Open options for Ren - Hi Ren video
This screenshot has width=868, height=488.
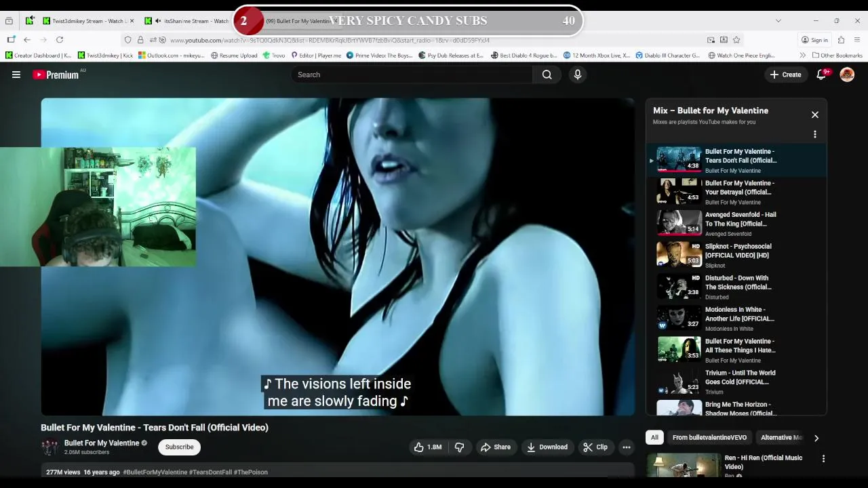click(x=823, y=459)
